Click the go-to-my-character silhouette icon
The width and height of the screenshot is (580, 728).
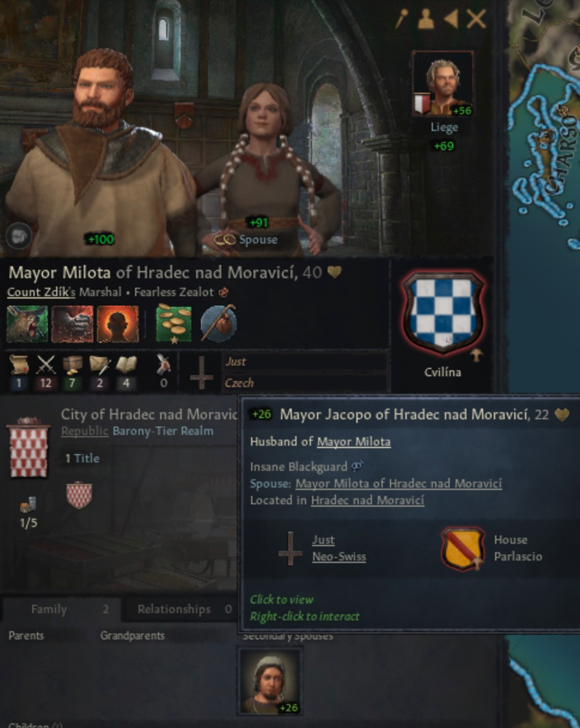[x=426, y=19]
